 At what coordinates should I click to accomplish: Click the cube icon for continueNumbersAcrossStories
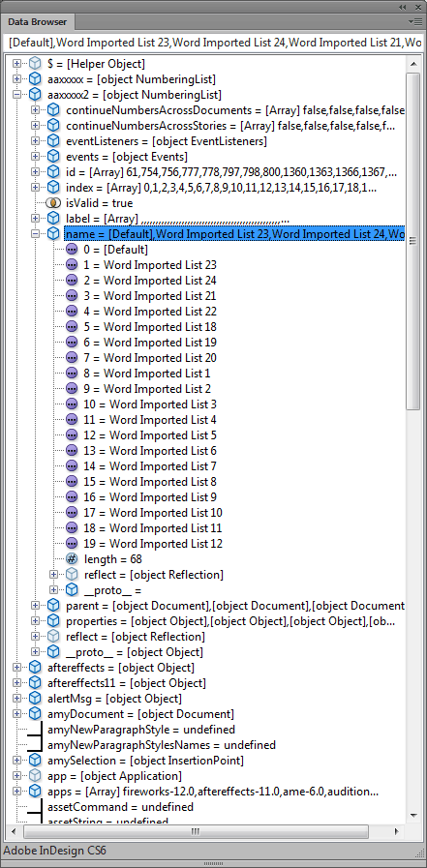click(x=53, y=126)
